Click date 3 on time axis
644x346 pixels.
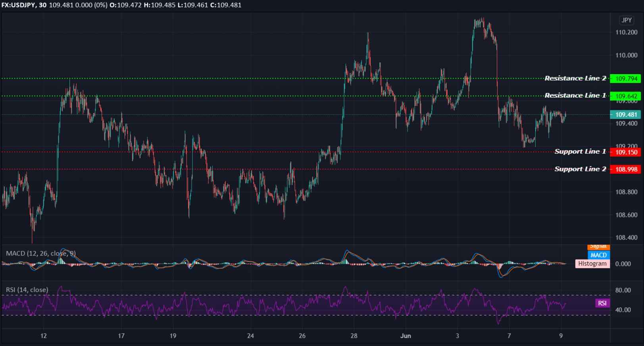click(457, 336)
